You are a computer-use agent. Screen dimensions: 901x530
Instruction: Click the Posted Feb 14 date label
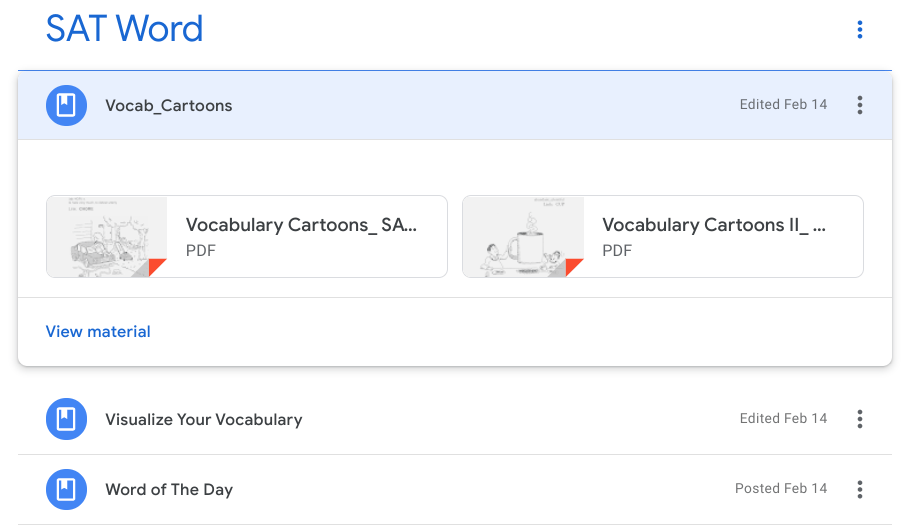(x=781, y=489)
